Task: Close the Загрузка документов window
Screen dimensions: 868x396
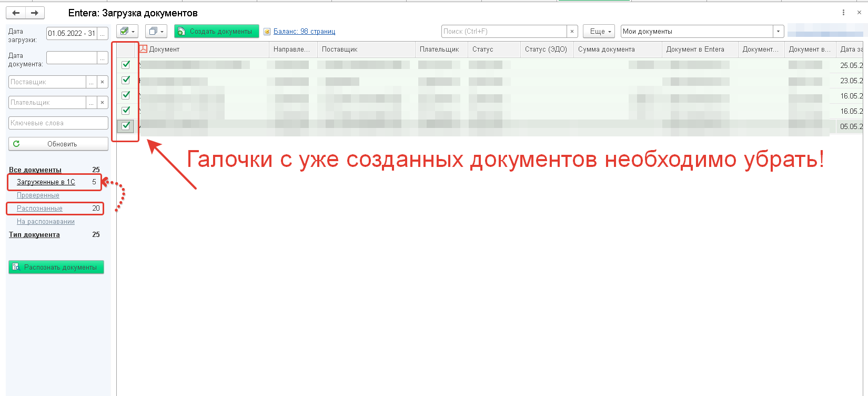Action: pos(860,13)
